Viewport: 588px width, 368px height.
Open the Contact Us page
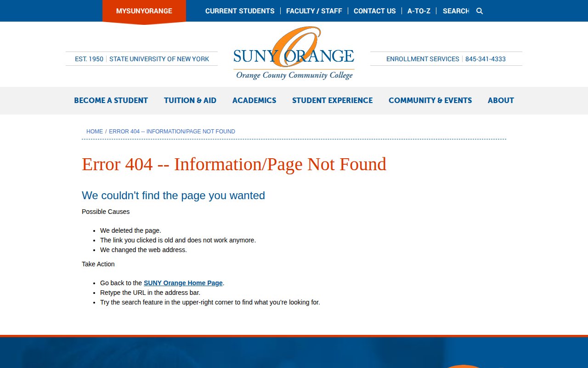point(374,11)
